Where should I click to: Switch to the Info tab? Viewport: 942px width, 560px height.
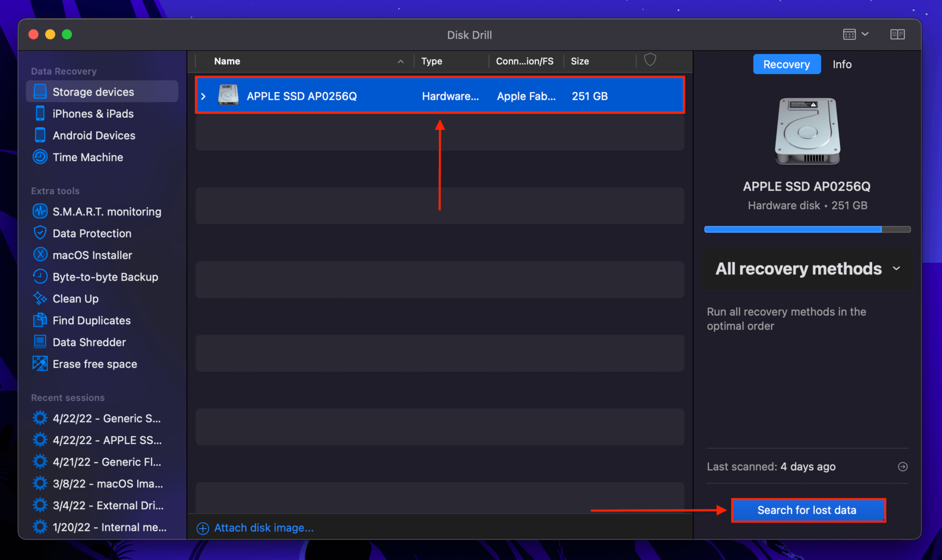coord(842,64)
